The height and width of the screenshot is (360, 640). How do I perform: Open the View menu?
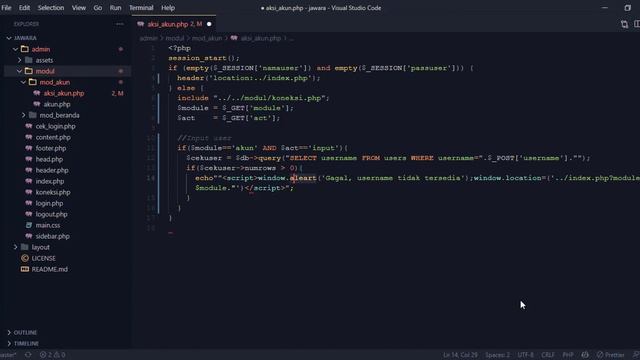pos(79,8)
